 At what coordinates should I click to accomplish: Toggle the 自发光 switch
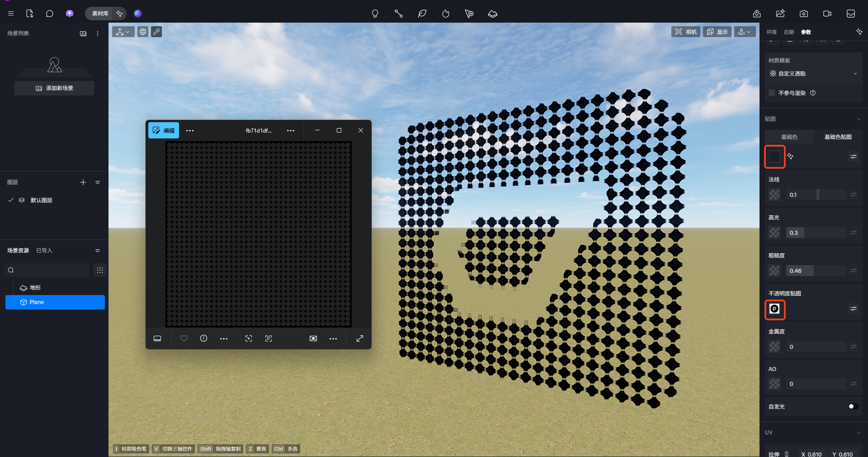click(x=853, y=406)
